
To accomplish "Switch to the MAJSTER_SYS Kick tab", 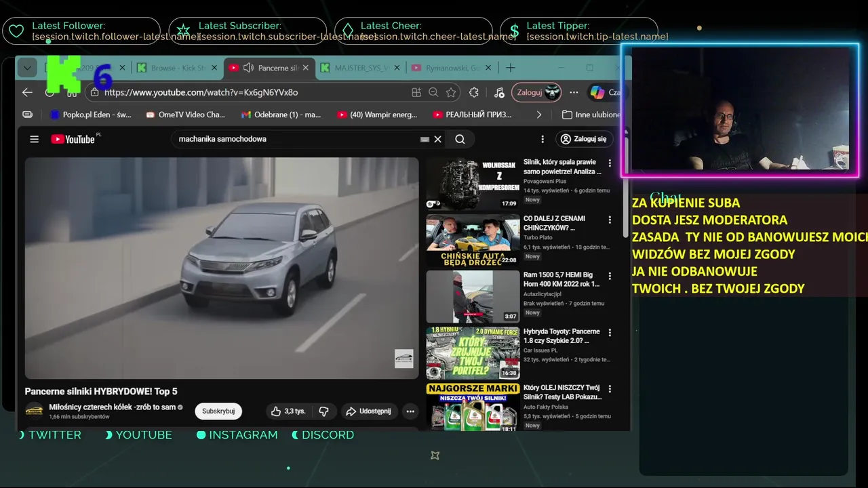I will pyautogui.click(x=359, y=68).
